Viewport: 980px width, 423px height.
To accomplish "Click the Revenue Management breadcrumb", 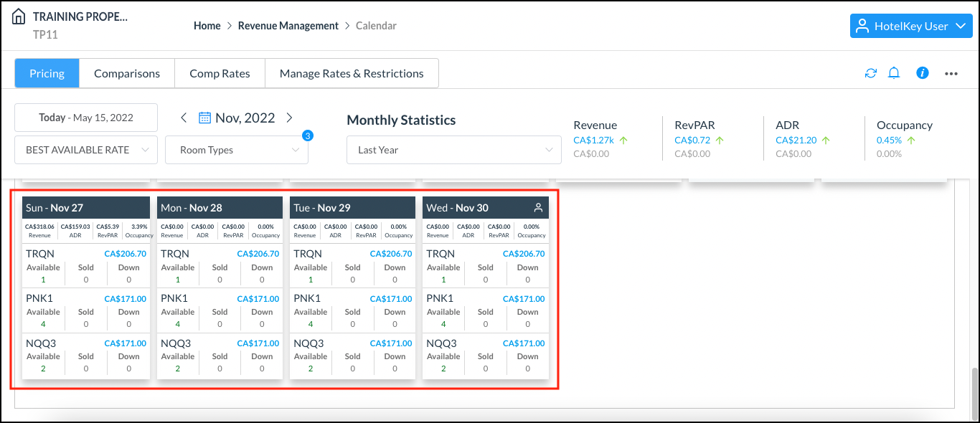I will (x=288, y=25).
